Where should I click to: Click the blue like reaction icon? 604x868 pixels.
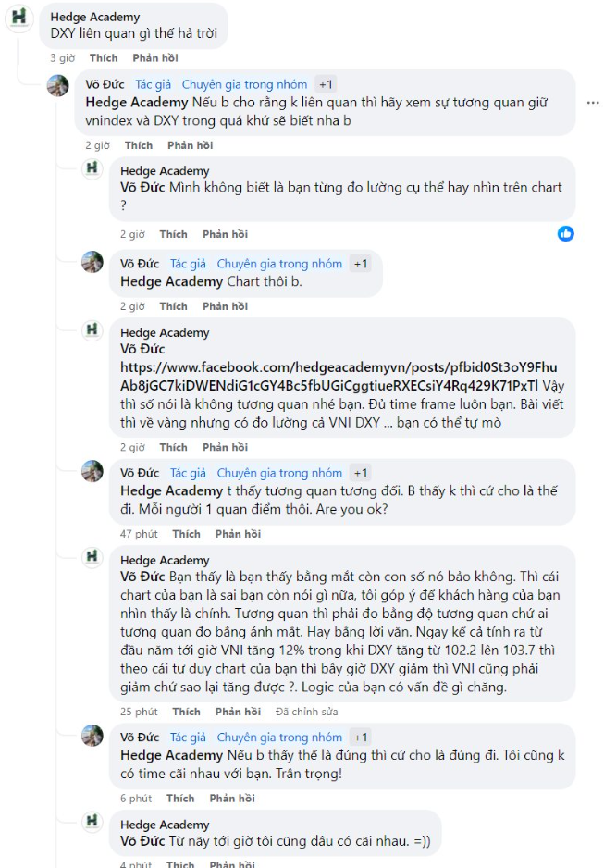click(x=566, y=234)
